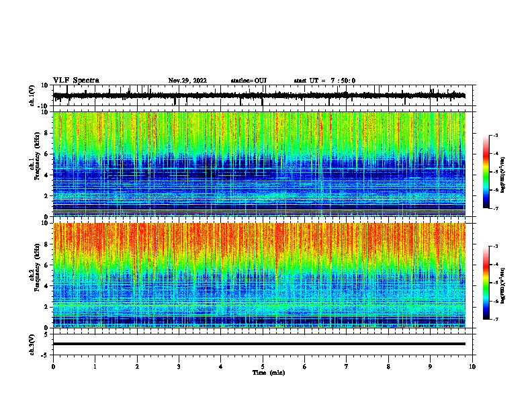Click the "-3" label on ch.1 color scale

(x=495, y=135)
